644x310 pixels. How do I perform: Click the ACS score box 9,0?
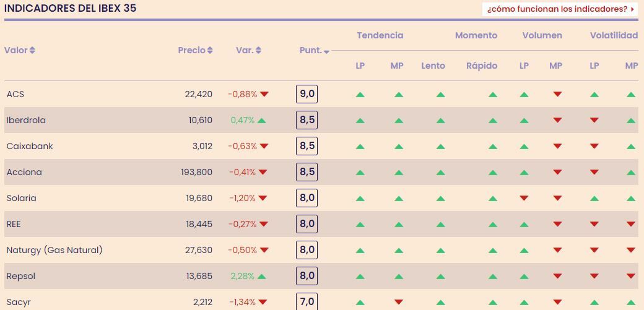pyautogui.click(x=307, y=94)
